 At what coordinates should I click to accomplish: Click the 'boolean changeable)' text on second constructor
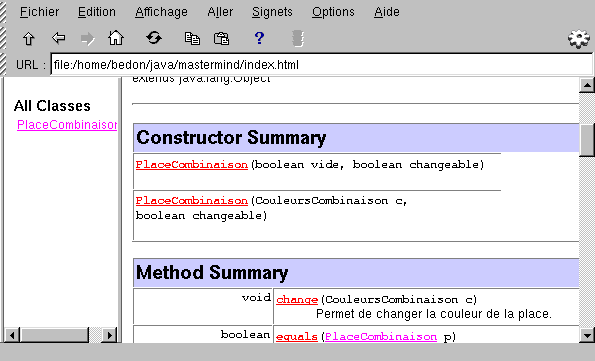coord(201,215)
